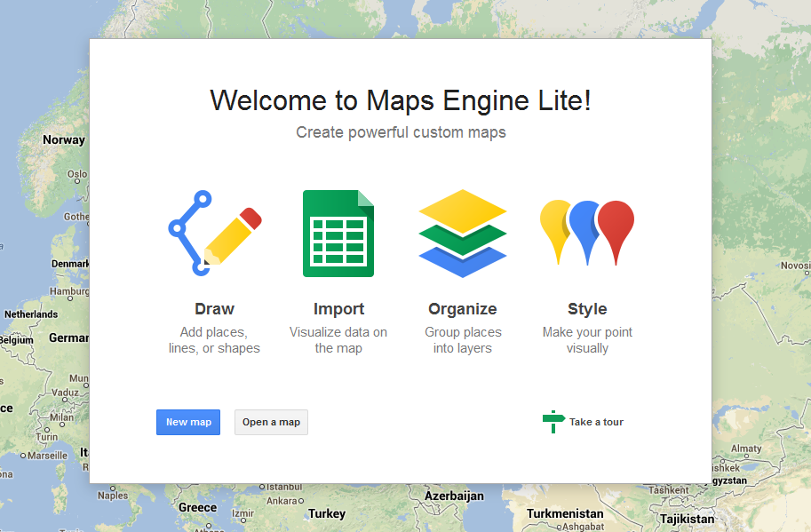Click the Tashkent city label on the map

669,489
